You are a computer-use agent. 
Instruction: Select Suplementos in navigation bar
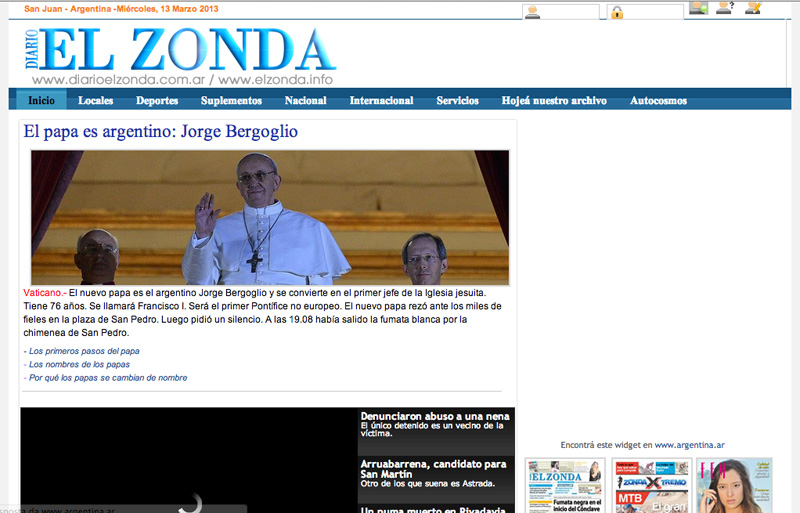click(x=231, y=100)
